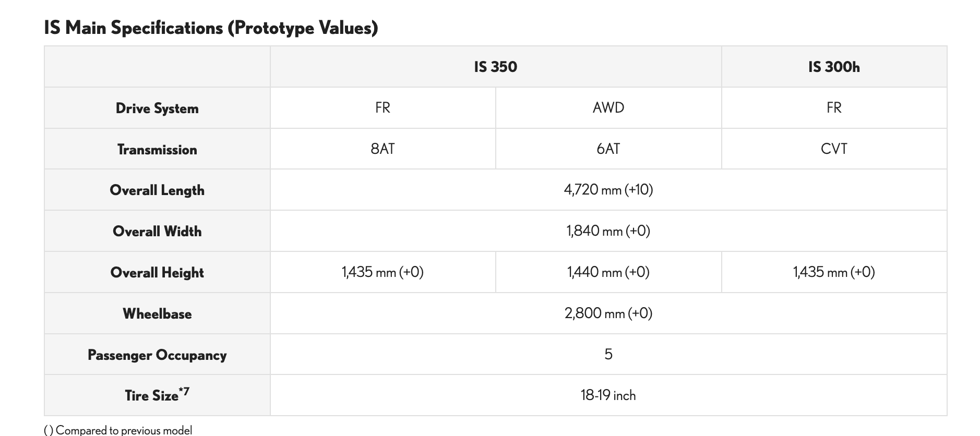Click the AWD drive system cell
Screen dimensions: 980x436
(x=608, y=107)
